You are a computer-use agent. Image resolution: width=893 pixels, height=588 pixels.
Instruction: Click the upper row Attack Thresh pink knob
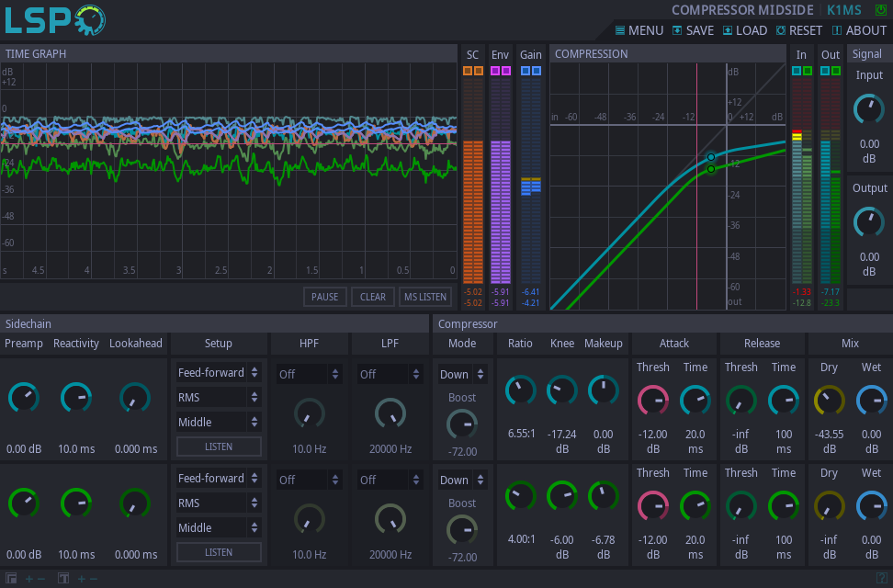[652, 401]
